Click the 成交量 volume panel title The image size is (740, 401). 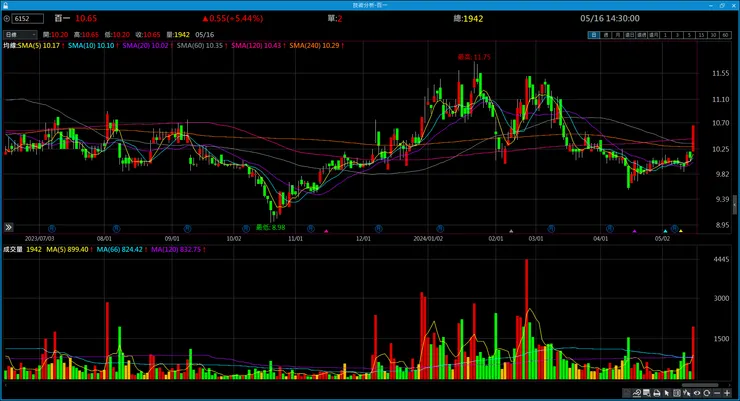(x=13, y=249)
